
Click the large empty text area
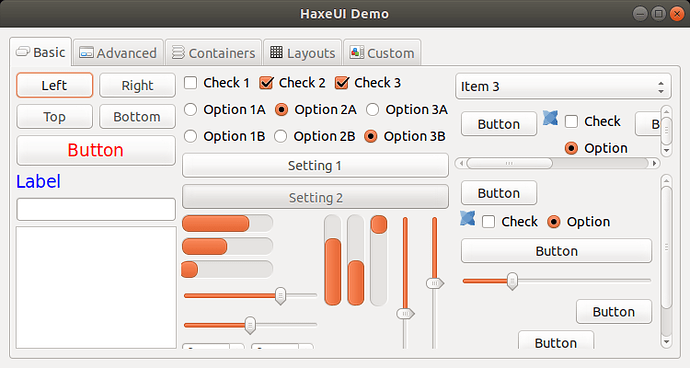point(96,288)
